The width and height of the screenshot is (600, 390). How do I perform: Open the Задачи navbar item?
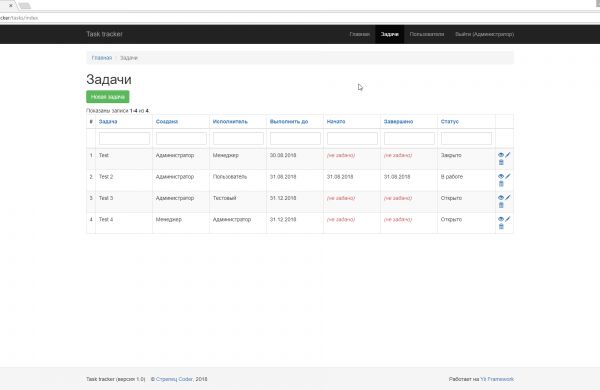pos(390,34)
